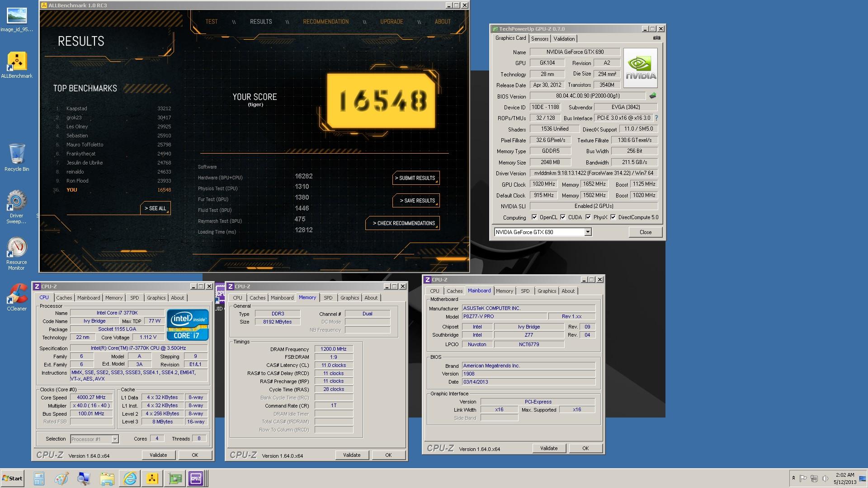This screenshot has height=488, width=868.
Task: Click SEE ALL under top benchmarks
Action: pos(155,208)
